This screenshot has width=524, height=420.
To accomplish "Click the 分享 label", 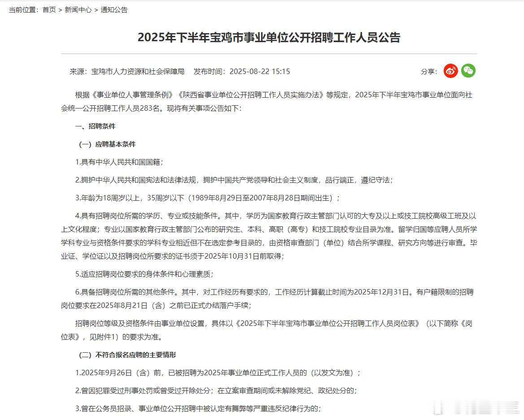I will [429, 71].
